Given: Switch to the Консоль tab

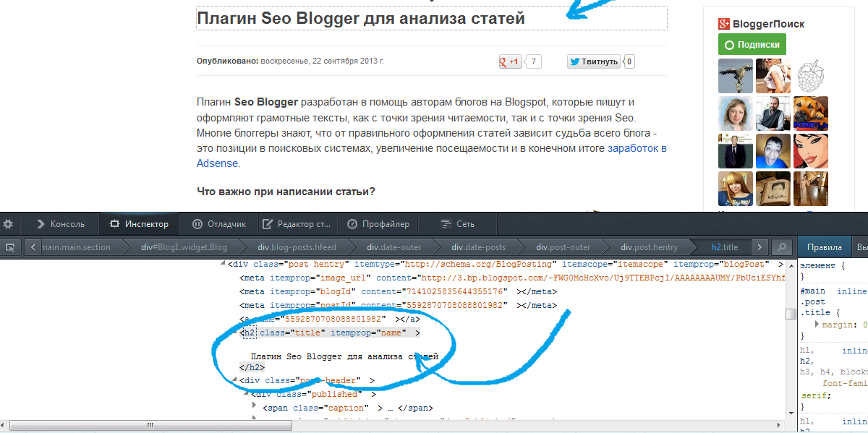Looking at the screenshot, I should 60,224.
